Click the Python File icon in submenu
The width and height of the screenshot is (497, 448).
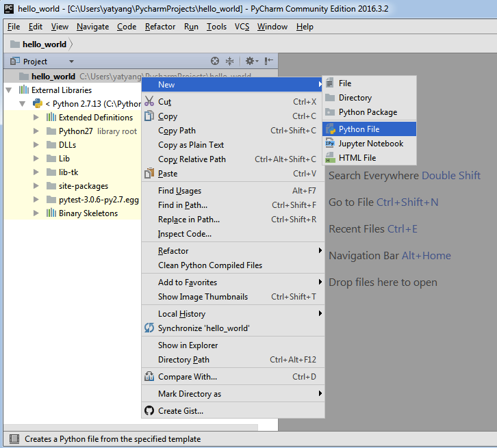[x=330, y=129]
